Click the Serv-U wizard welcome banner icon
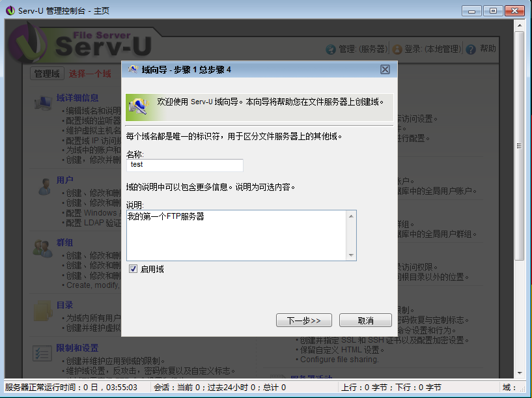This screenshot has height=398, width=532. (x=139, y=107)
